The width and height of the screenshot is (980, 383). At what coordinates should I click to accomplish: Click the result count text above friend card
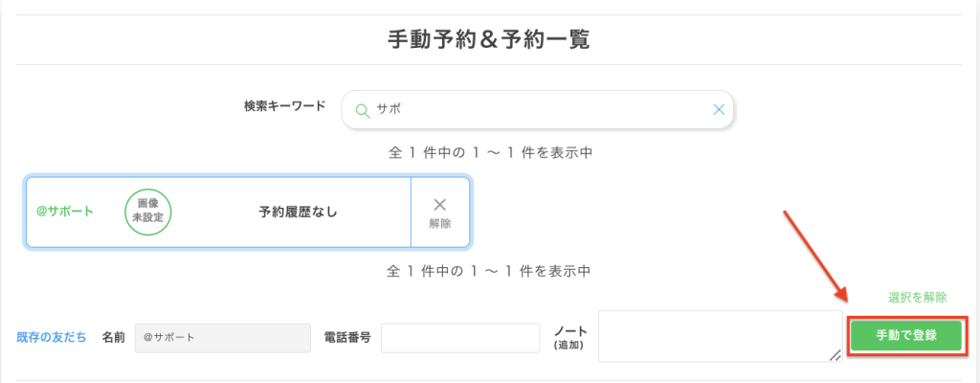pos(489,152)
